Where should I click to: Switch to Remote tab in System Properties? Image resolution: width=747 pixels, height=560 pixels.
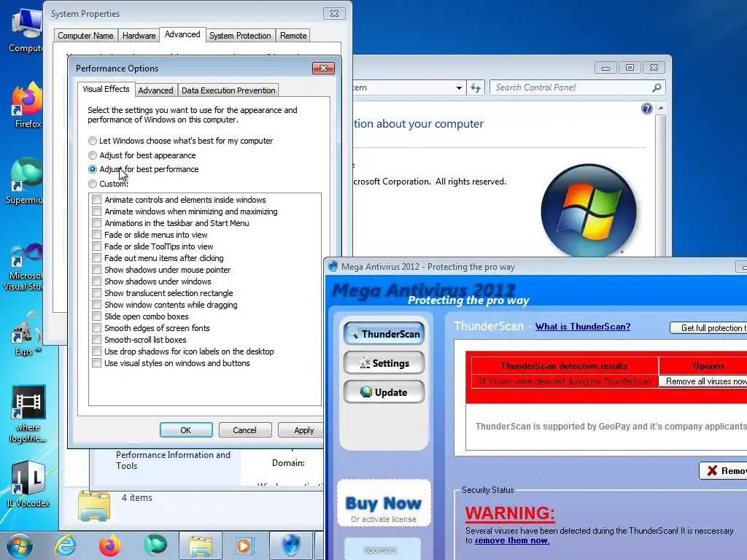point(293,36)
